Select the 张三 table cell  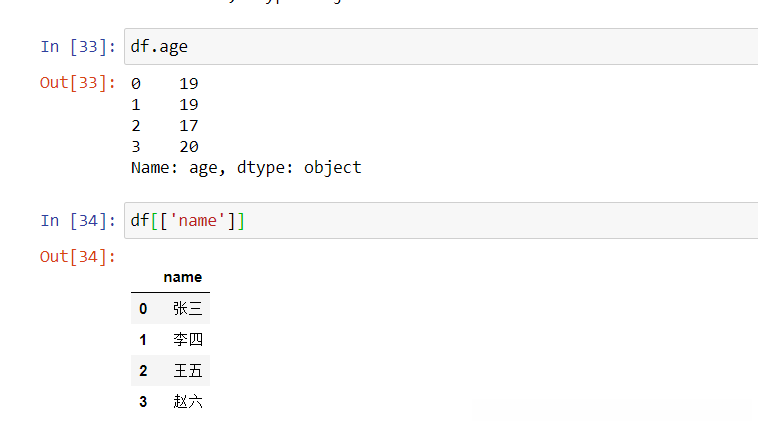[x=187, y=309]
